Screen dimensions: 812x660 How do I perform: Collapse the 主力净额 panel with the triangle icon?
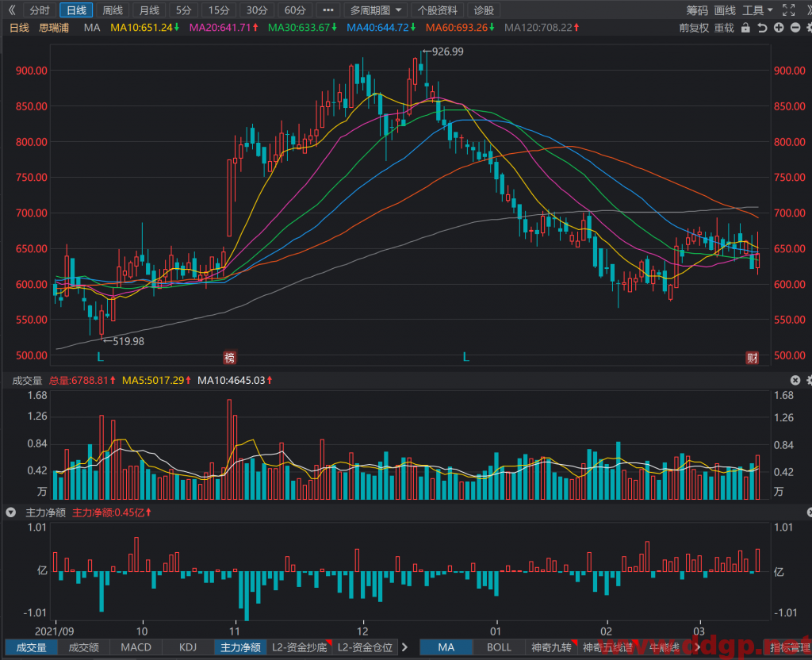pos(11,512)
